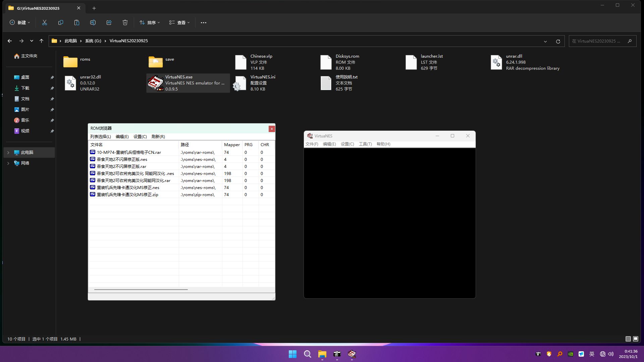Sort by 路径 column header
The height and width of the screenshot is (362, 644).
pyautogui.click(x=200, y=144)
